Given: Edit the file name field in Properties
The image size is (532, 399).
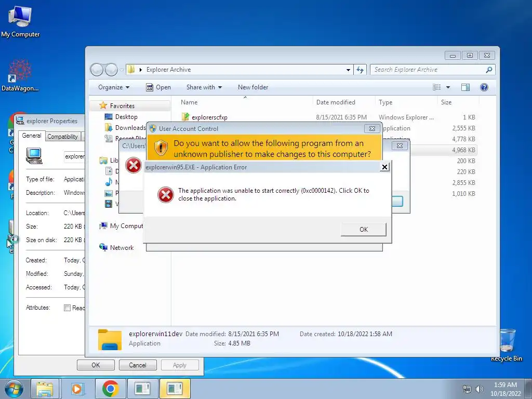Looking at the screenshot, I should tap(74, 156).
